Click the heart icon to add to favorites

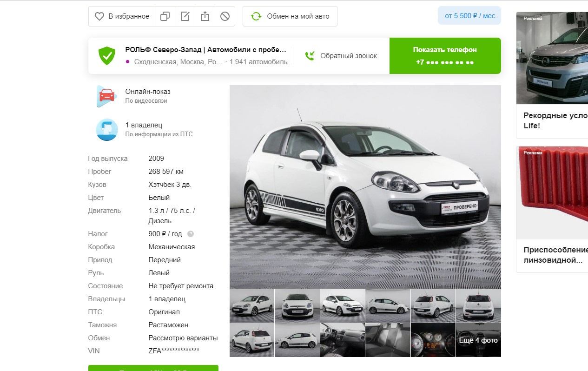coord(99,16)
